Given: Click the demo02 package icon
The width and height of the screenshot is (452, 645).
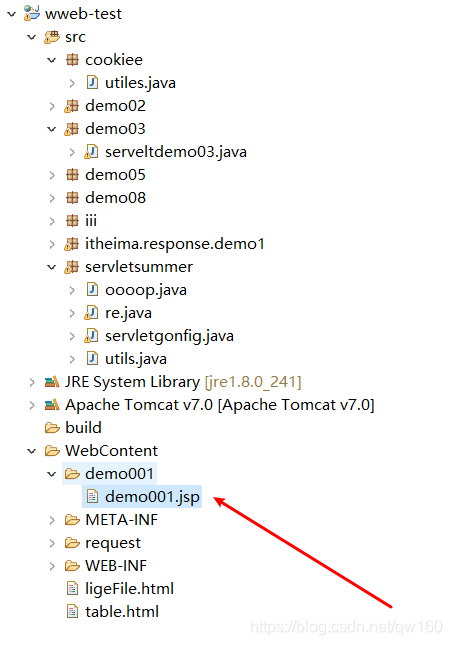Looking at the screenshot, I should pyautogui.click(x=72, y=106).
